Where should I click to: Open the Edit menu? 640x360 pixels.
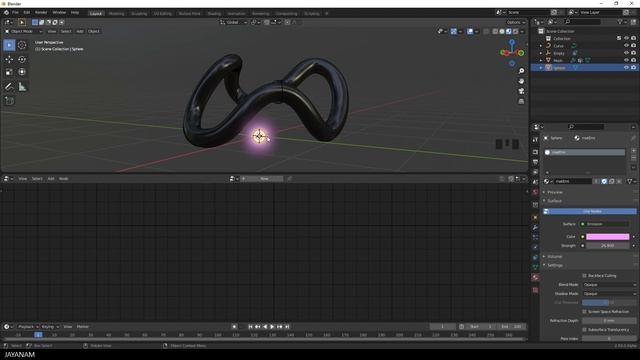pyautogui.click(x=27, y=13)
